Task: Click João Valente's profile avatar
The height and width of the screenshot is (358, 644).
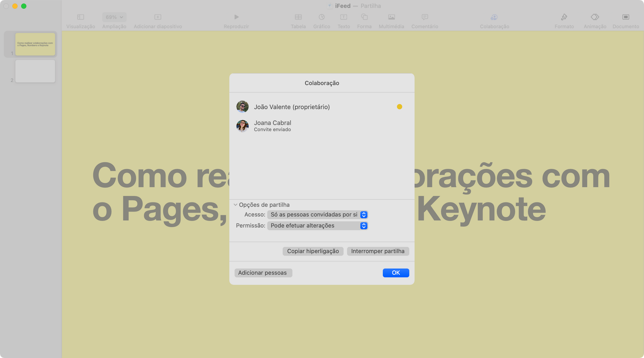Action: (x=242, y=107)
